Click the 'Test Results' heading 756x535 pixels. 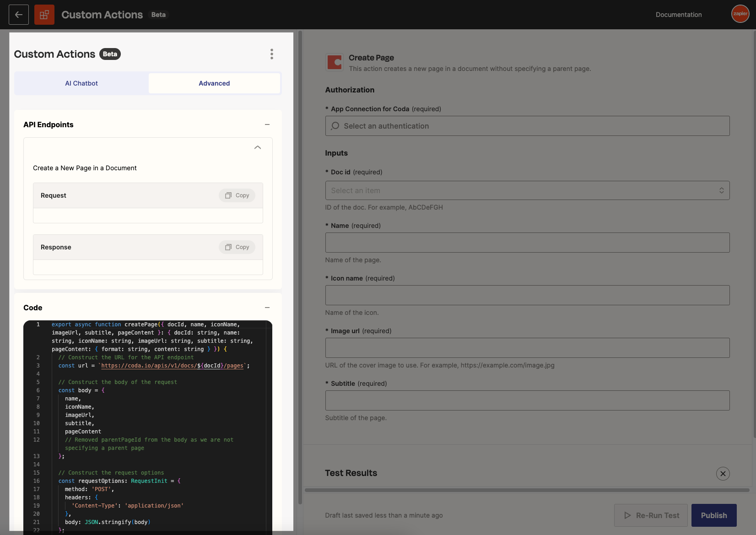click(351, 473)
